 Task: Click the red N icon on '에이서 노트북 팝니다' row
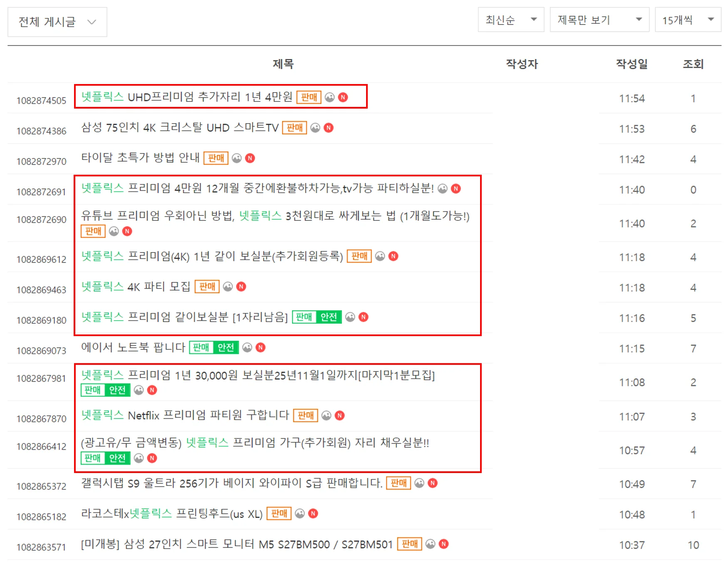(260, 347)
